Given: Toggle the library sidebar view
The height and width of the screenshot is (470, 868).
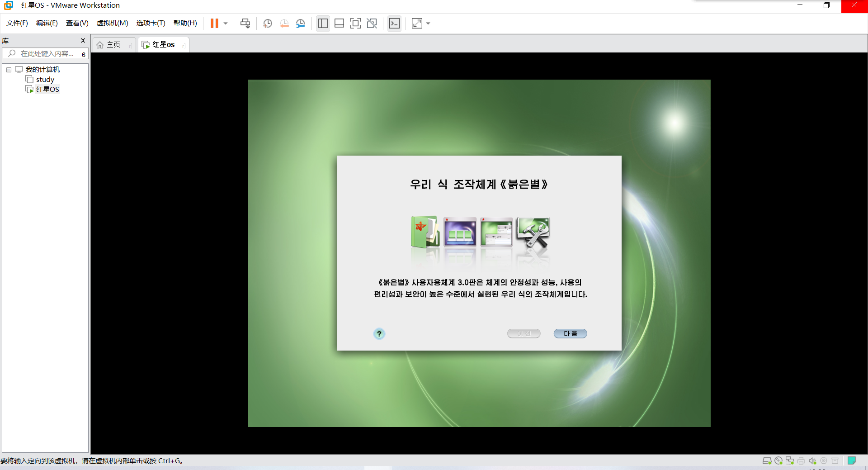Looking at the screenshot, I should point(323,24).
